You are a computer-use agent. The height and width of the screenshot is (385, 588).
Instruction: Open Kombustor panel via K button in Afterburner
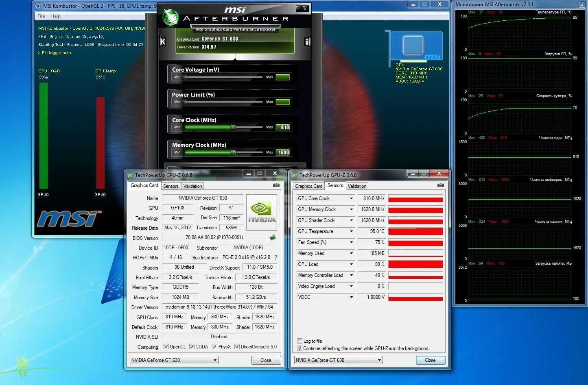coord(162,41)
